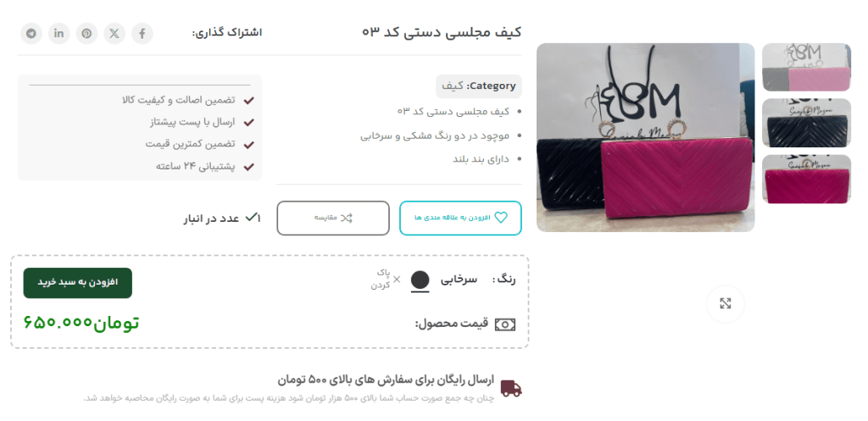
Task: Click the banknote price icon
Action: coord(505,324)
